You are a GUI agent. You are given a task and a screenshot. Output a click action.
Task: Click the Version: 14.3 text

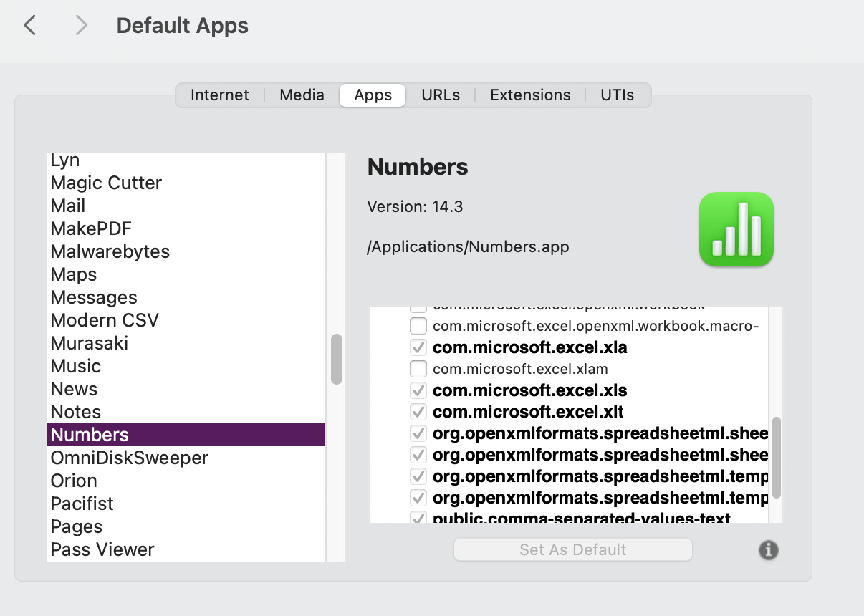pos(415,207)
